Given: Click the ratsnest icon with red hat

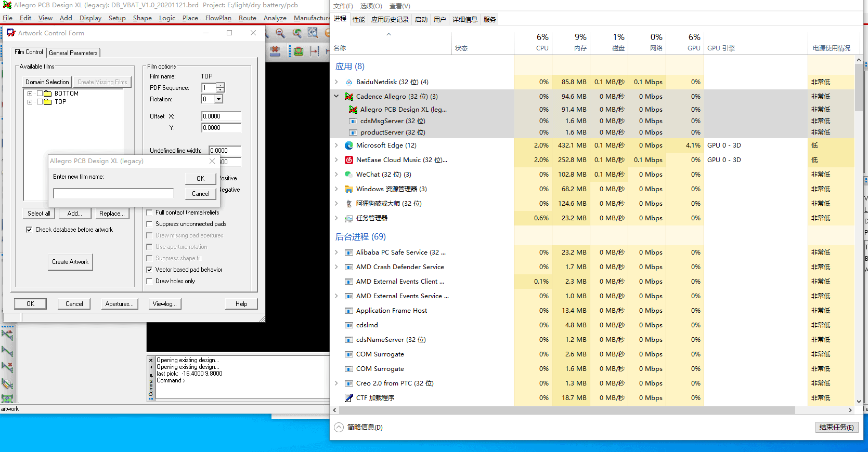Looking at the screenshot, I should click(7, 335).
